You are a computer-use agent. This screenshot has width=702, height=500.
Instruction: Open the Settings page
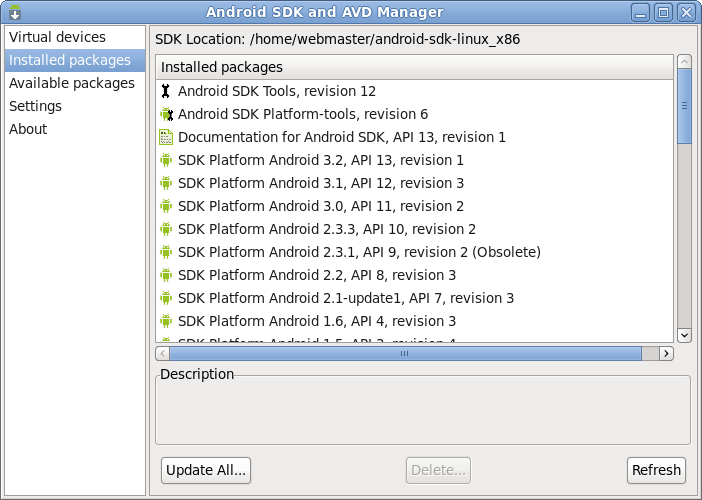point(75,106)
